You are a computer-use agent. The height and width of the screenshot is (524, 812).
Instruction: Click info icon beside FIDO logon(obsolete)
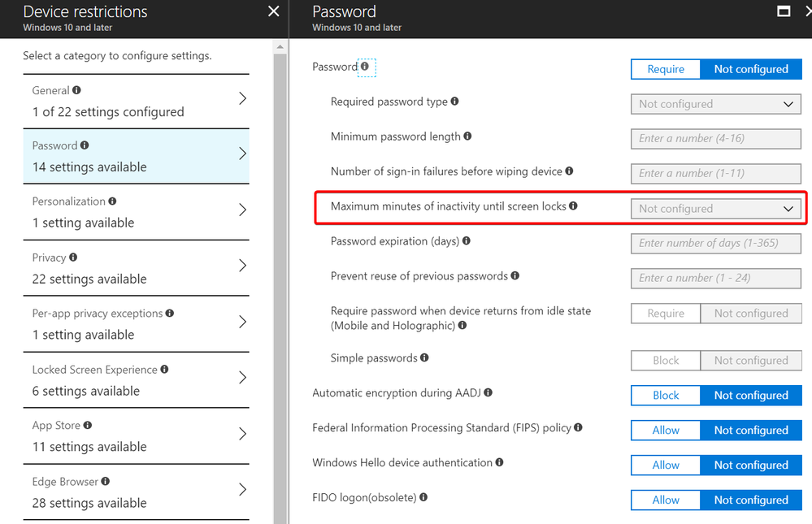point(423,497)
